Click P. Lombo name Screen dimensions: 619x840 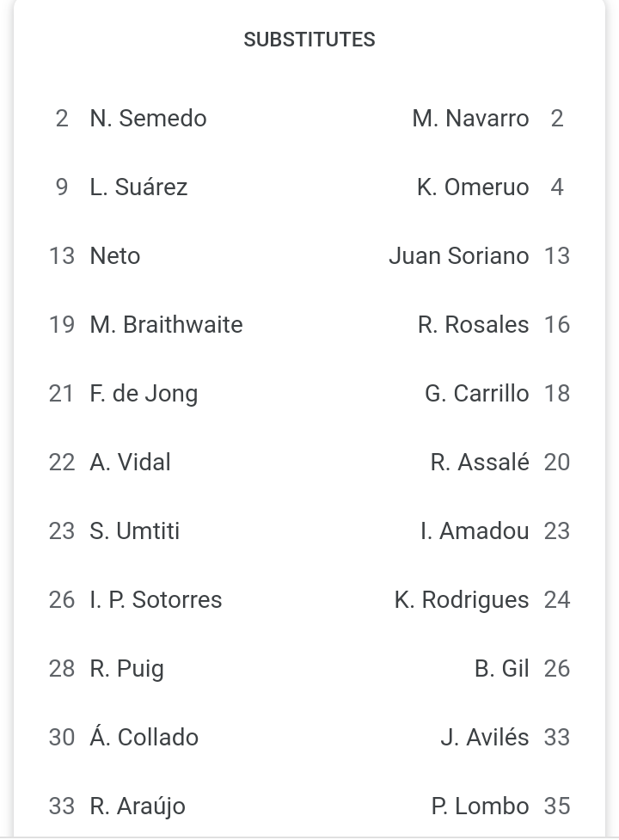(x=481, y=806)
